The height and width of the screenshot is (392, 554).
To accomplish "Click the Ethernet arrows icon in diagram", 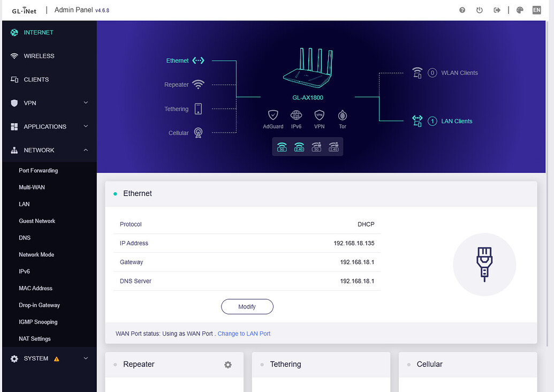I will (198, 61).
